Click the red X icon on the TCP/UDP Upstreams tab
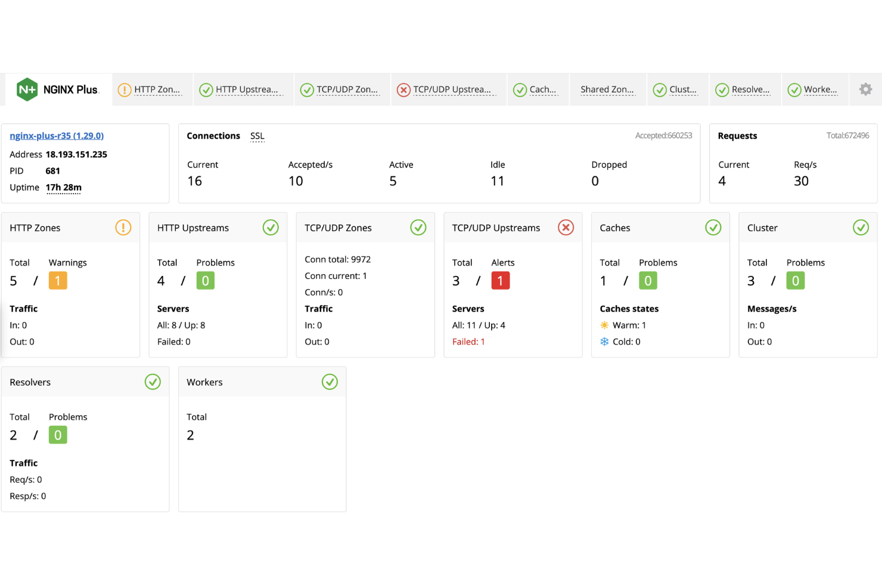This screenshot has height=588, width=882. pyautogui.click(x=403, y=90)
